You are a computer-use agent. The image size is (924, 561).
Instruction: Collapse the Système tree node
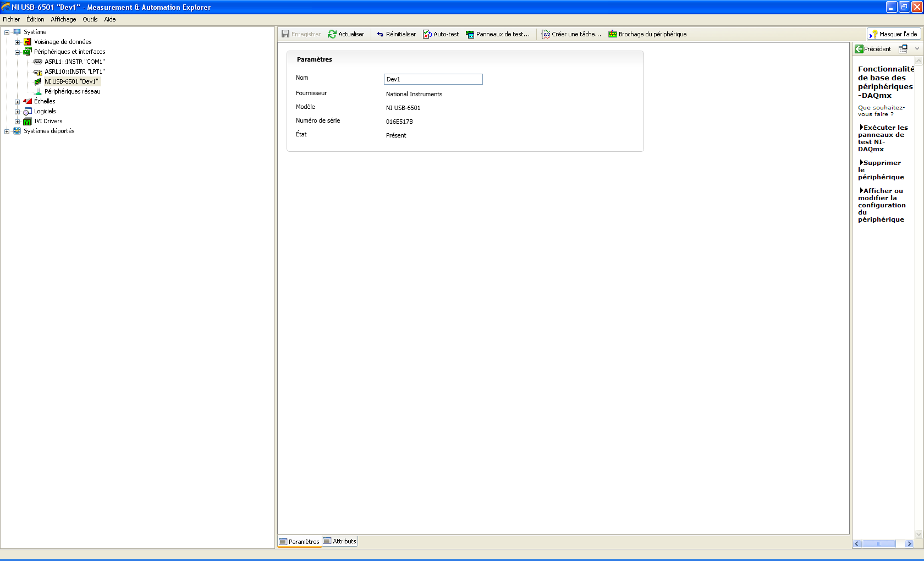pyautogui.click(x=7, y=32)
